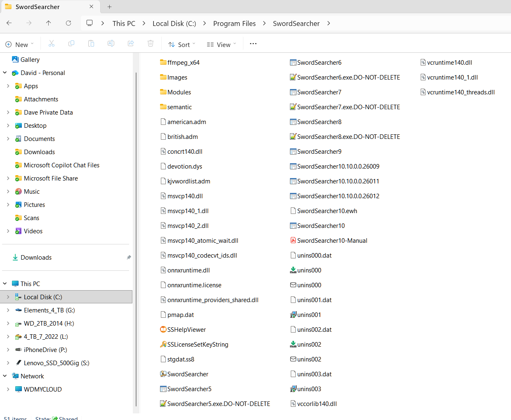Select SwordSearcher10.10.0.0.26011 file
Image resolution: width=511 pixels, height=420 pixels.
[338, 181]
